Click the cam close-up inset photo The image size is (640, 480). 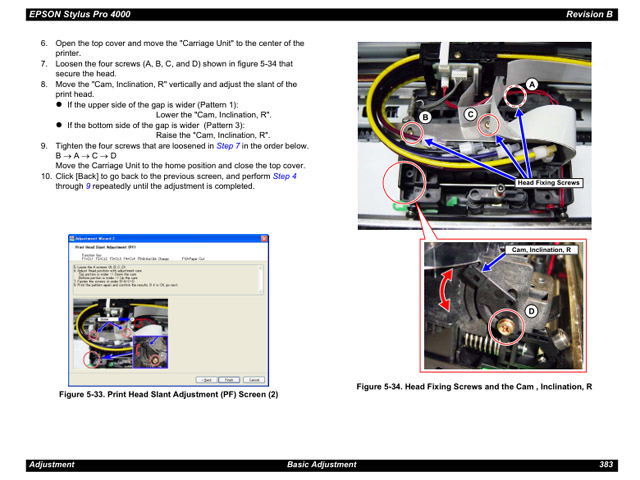tap(504, 305)
